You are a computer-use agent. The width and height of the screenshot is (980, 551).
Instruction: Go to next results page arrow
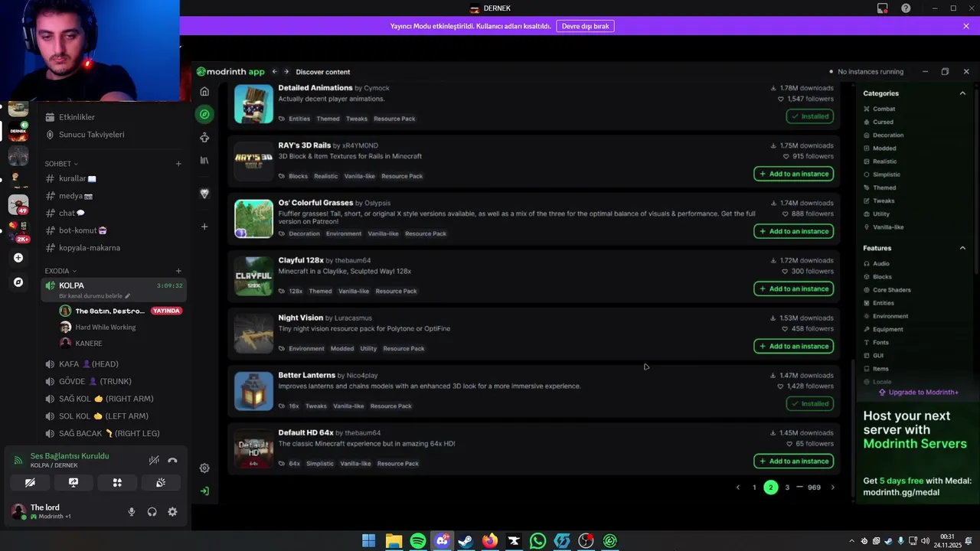(833, 487)
